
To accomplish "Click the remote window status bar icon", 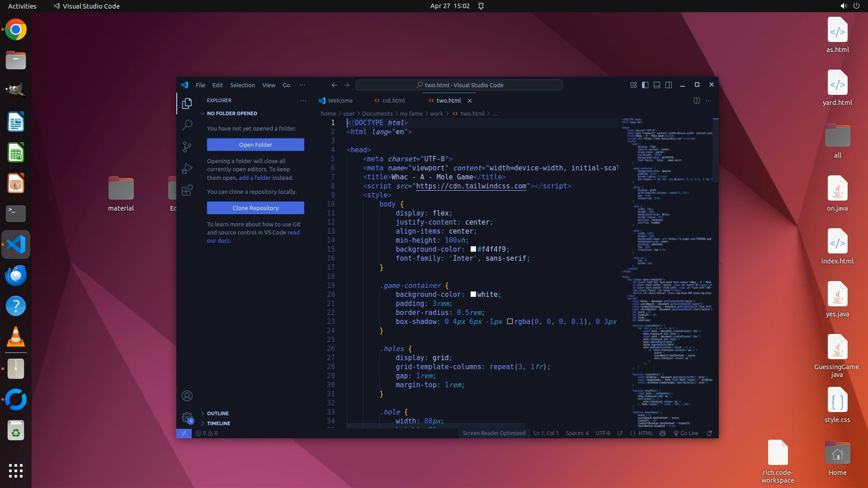I will pyautogui.click(x=184, y=433).
